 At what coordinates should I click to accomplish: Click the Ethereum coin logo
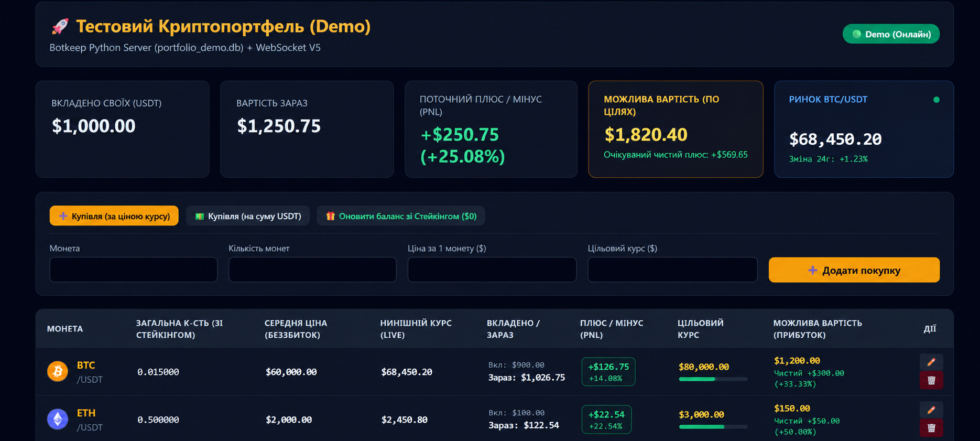click(x=58, y=419)
